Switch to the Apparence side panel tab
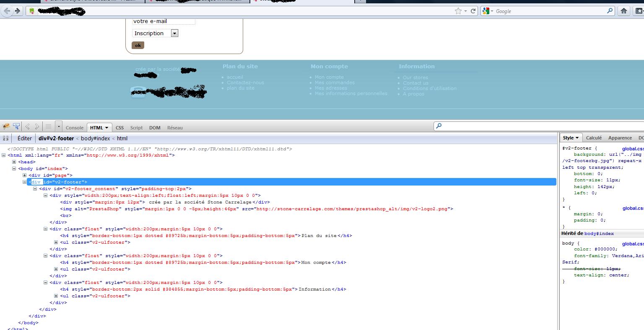The height and width of the screenshot is (330, 644). 620,138
